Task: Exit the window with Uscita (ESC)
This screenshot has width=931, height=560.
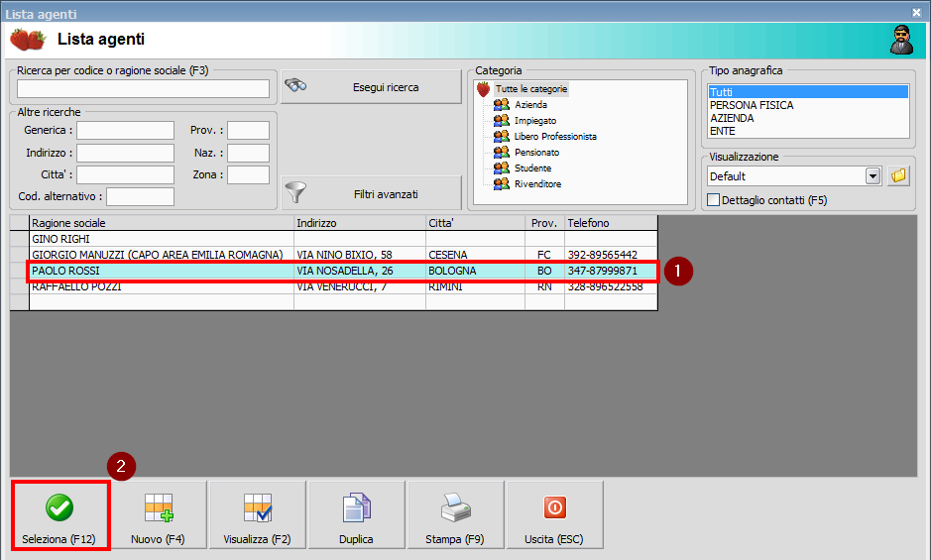Action: [554, 515]
